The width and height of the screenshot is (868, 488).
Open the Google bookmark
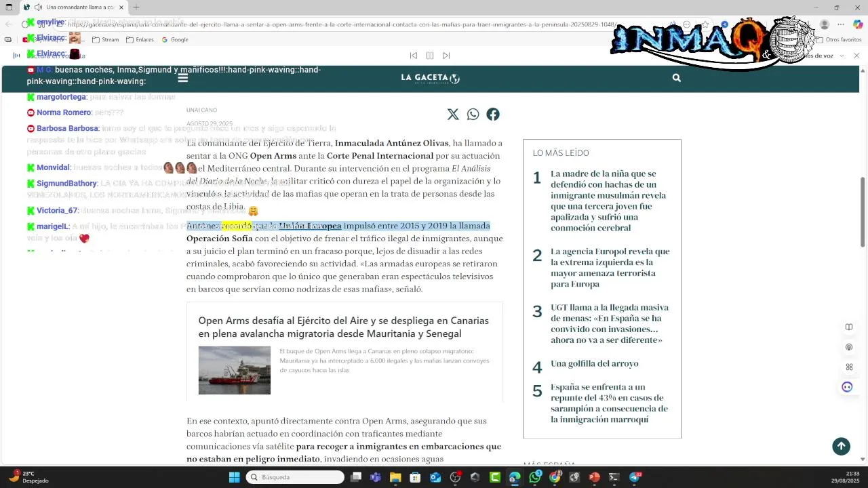[x=175, y=39]
